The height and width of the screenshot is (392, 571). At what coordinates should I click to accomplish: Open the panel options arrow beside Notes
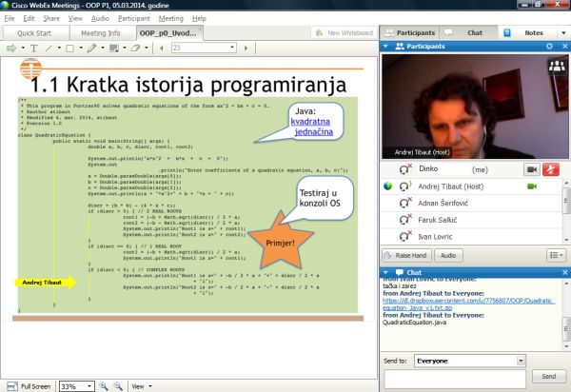click(x=563, y=33)
